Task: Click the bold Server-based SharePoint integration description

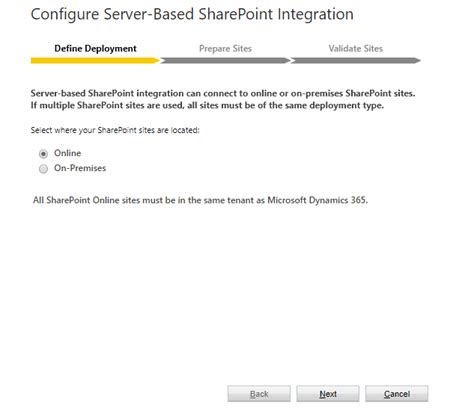Action: point(223,99)
